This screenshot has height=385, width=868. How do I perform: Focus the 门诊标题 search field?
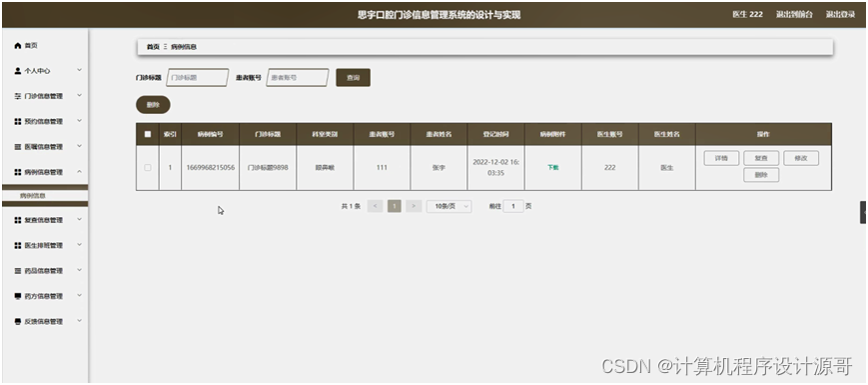click(x=198, y=78)
